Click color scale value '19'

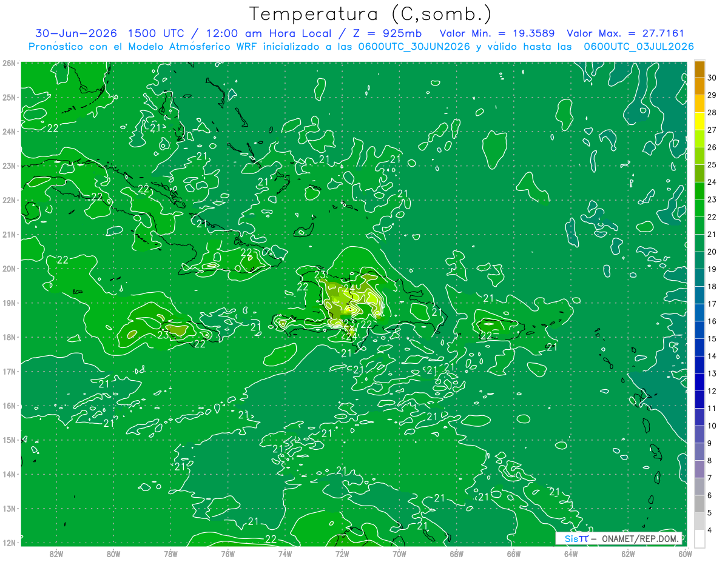[712, 269]
